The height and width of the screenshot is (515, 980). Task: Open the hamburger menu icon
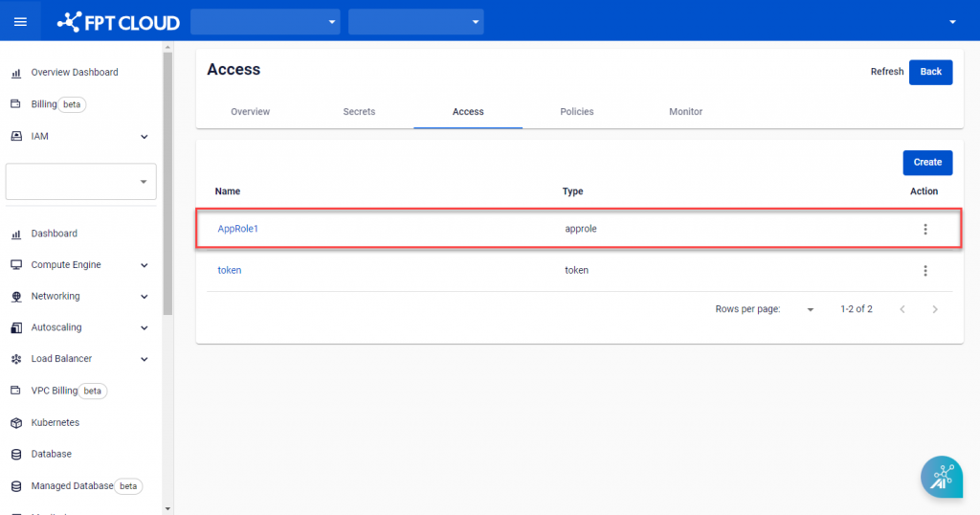point(20,21)
